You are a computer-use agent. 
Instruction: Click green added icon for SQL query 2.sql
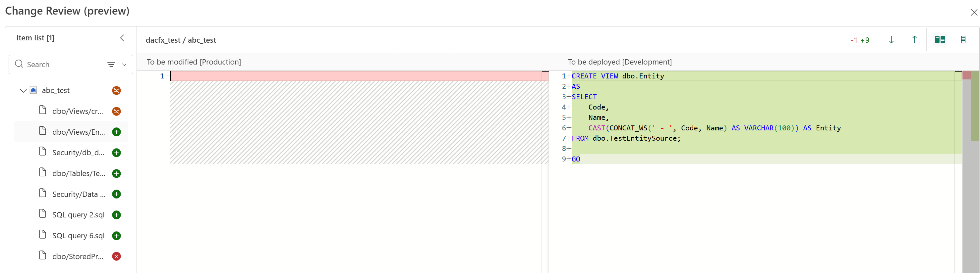[116, 215]
